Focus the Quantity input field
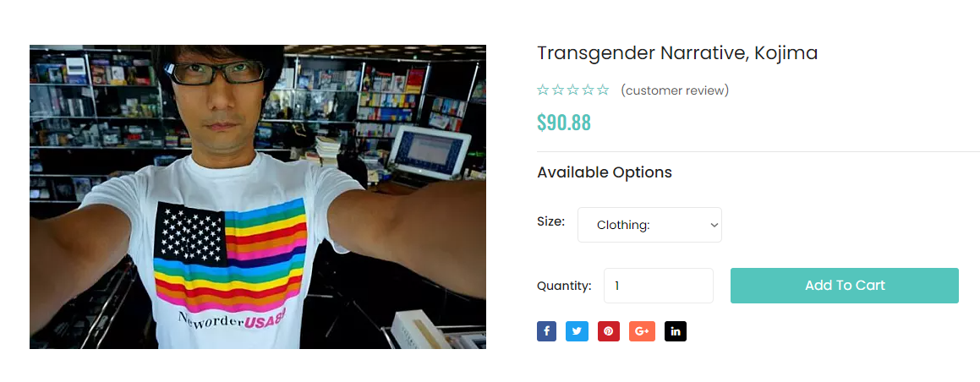The width and height of the screenshot is (980, 382). tap(658, 286)
